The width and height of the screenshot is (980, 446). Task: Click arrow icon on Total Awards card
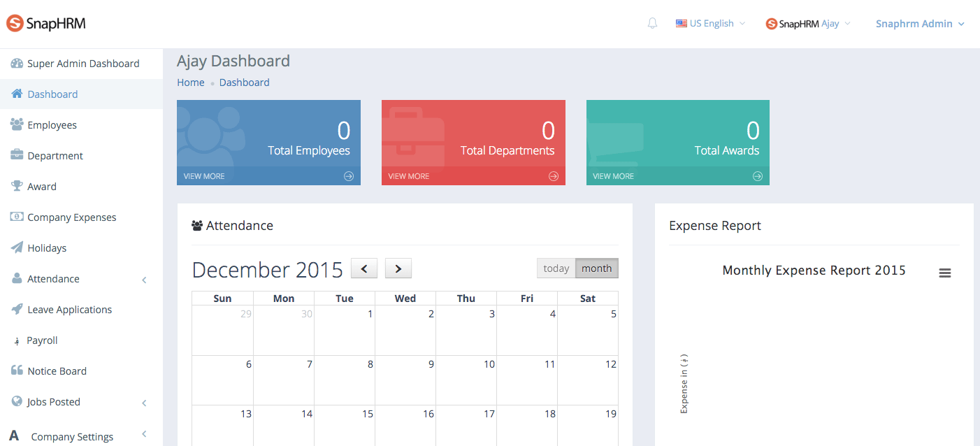[757, 176]
